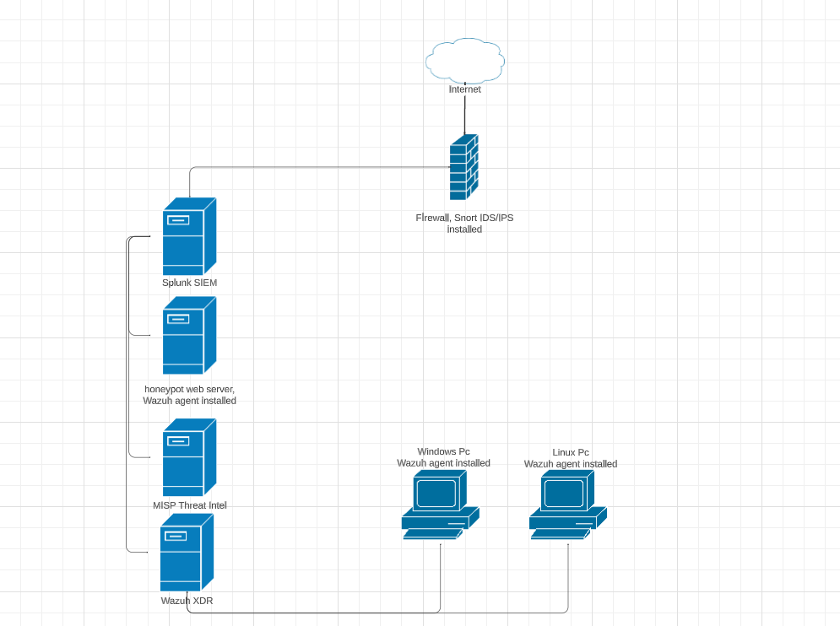
Task: Select the "Firewall, Snort IDS/IPS installed" label
Action: [464, 224]
